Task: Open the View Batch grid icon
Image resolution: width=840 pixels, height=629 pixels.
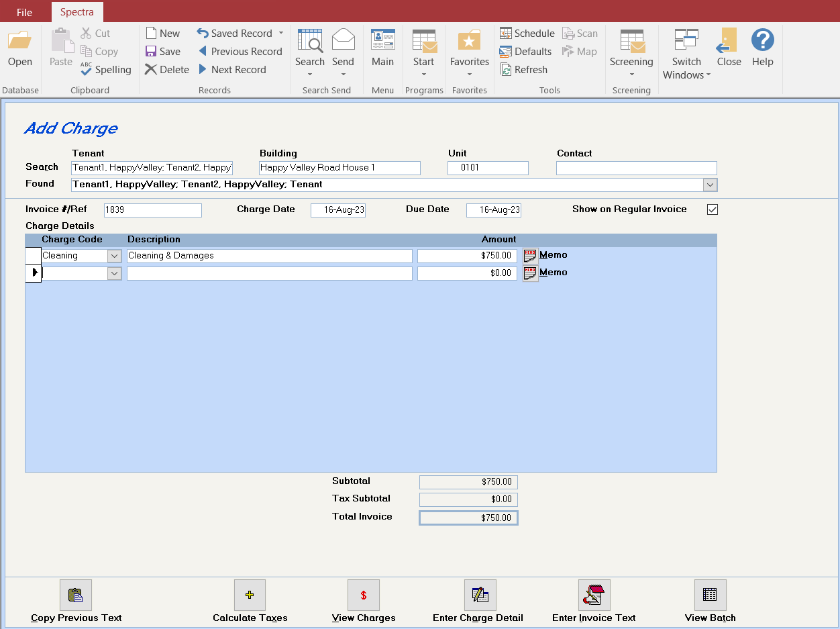Action: pos(711,595)
